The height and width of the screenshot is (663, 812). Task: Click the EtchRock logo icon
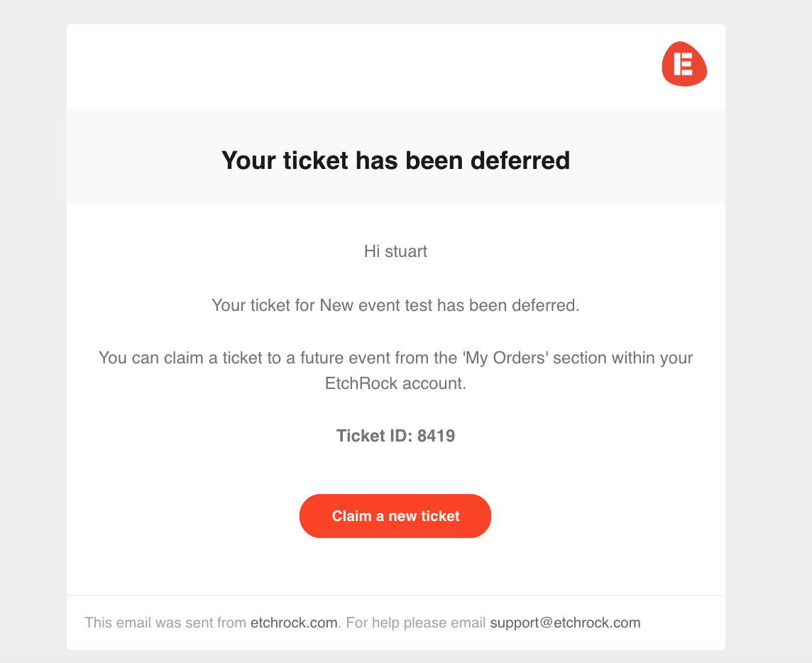[684, 64]
